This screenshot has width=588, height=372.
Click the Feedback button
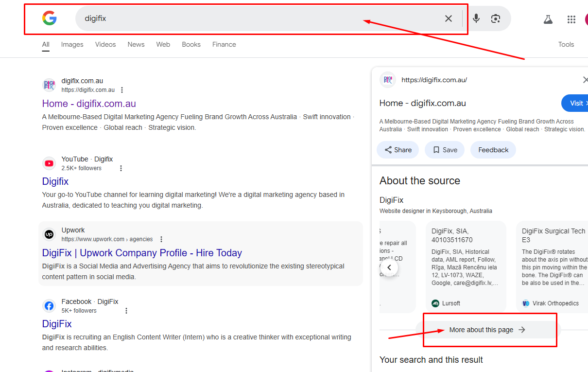click(x=493, y=150)
